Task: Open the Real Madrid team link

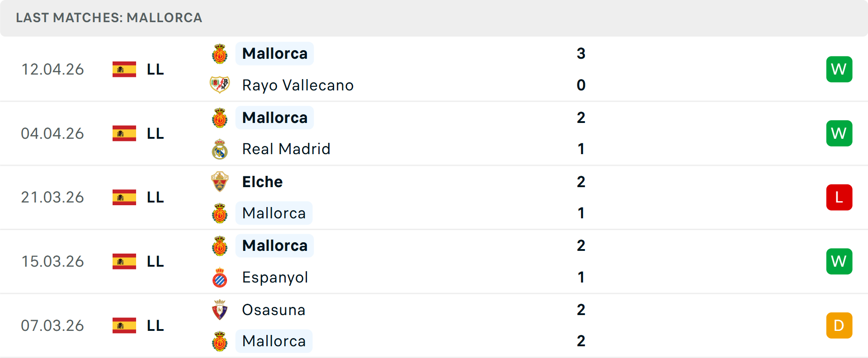Action: tap(286, 149)
